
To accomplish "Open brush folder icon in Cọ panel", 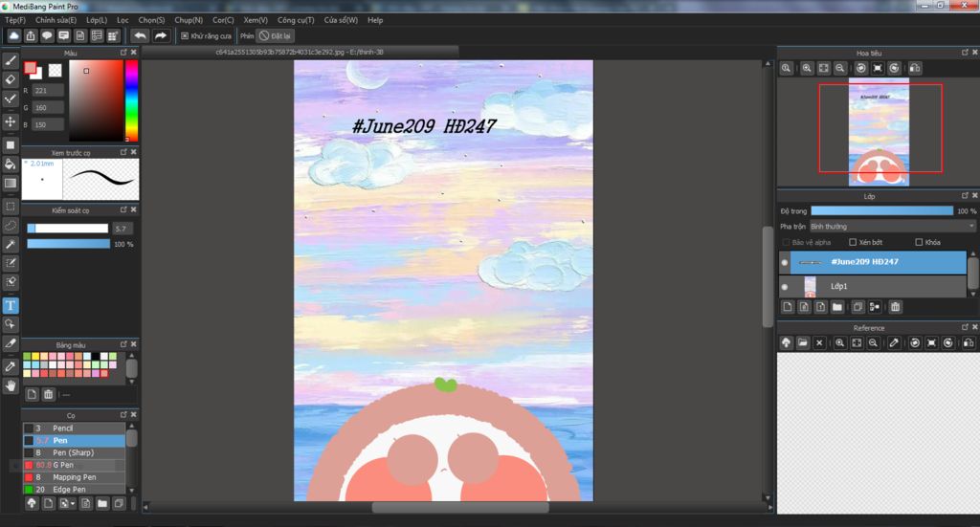I will [x=102, y=503].
